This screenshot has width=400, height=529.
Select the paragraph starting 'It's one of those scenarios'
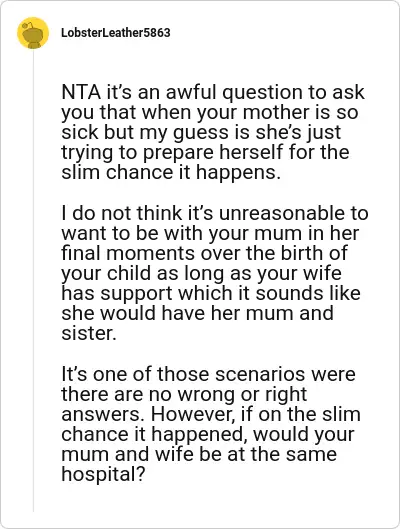(211, 424)
